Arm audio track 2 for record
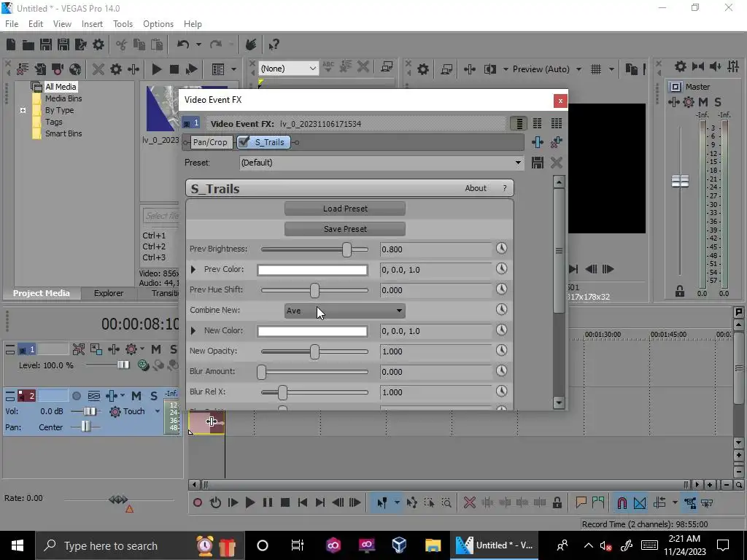This screenshot has width=747, height=560. click(x=76, y=396)
